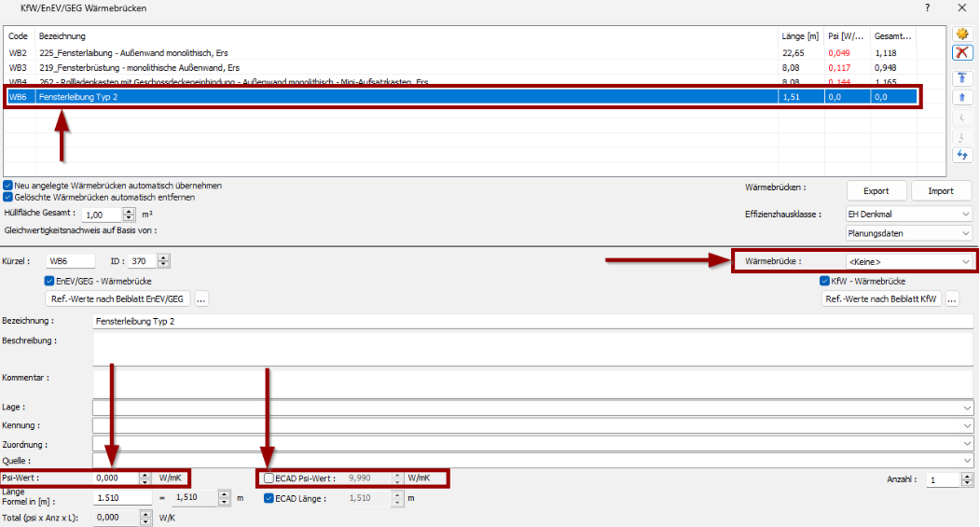Enable the ECAD Psi-Wert checkbox
The image size is (980, 527).
[x=269, y=478]
